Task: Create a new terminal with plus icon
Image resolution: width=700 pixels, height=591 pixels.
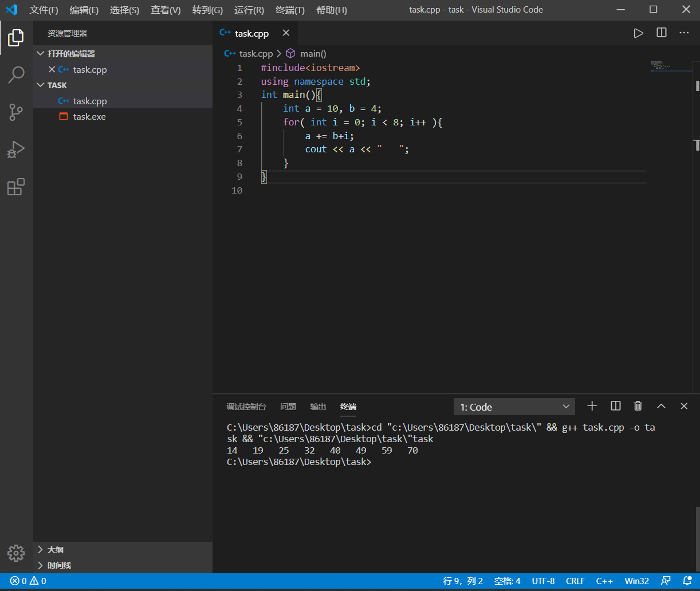Action: tap(592, 406)
